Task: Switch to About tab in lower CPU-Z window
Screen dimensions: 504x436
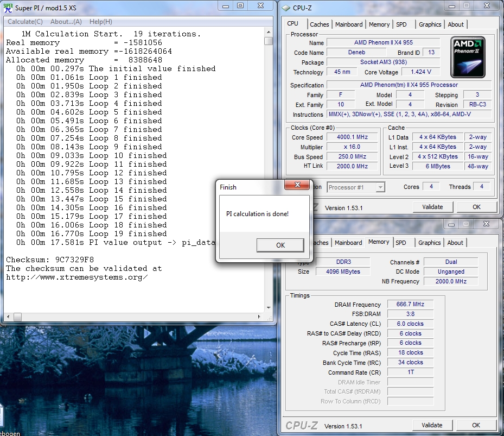Action: coord(455,243)
